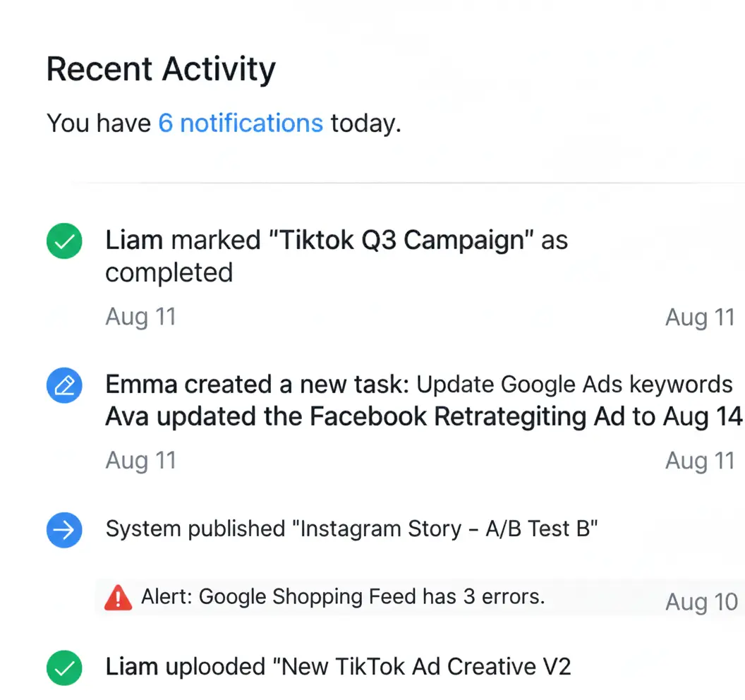Open "New TikTok Ad Creative V2" upload

click(426, 666)
